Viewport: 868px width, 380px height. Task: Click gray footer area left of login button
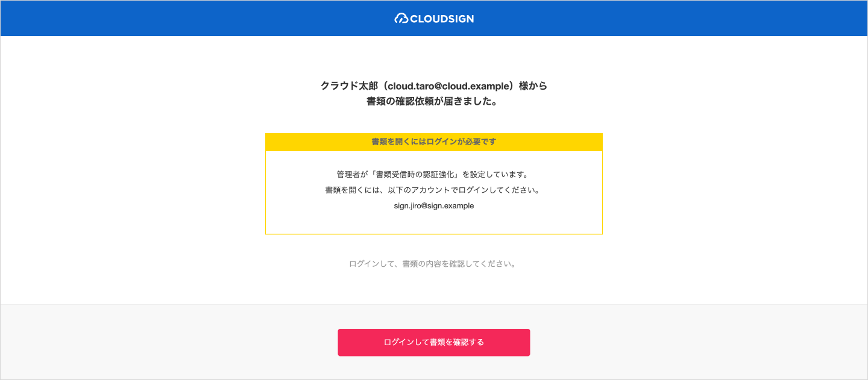pyautogui.click(x=169, y=342)
